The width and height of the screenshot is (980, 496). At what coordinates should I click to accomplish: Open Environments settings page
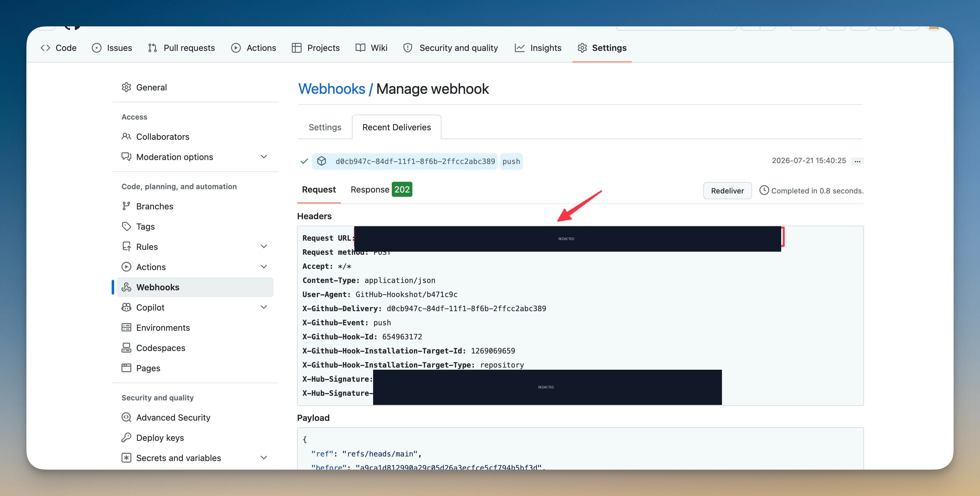(195, 327)
